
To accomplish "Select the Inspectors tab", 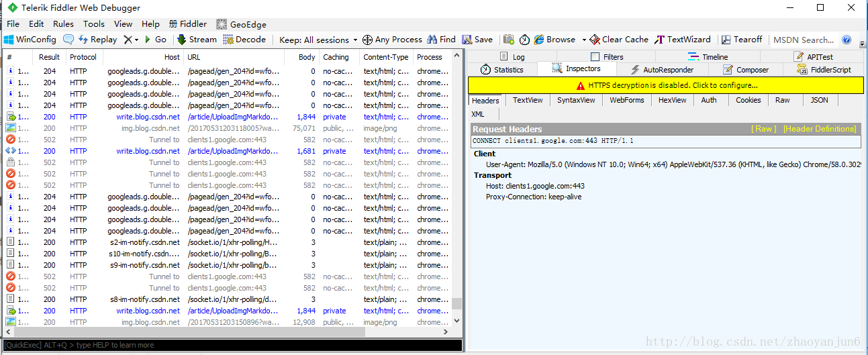I will [577, 68].
